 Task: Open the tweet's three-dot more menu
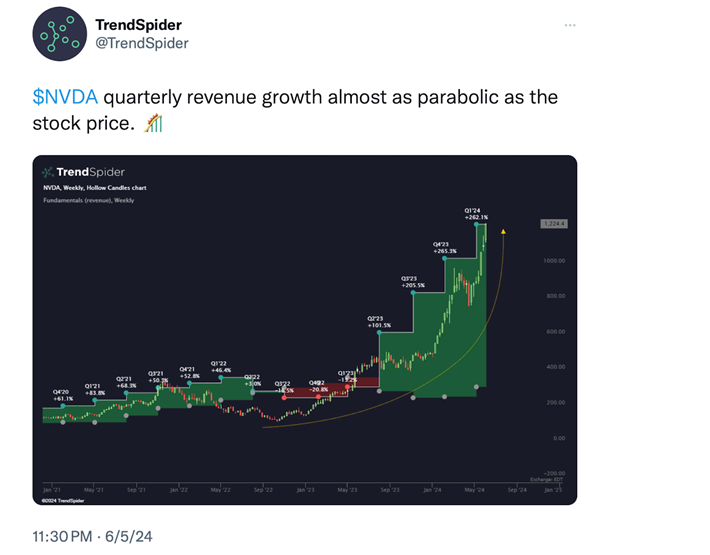point(570,24)
